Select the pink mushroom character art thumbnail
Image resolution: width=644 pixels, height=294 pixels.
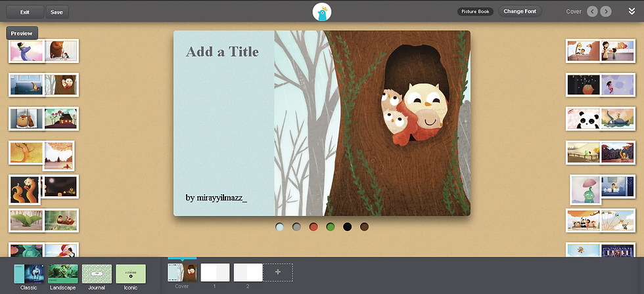(x=586, y=190)
